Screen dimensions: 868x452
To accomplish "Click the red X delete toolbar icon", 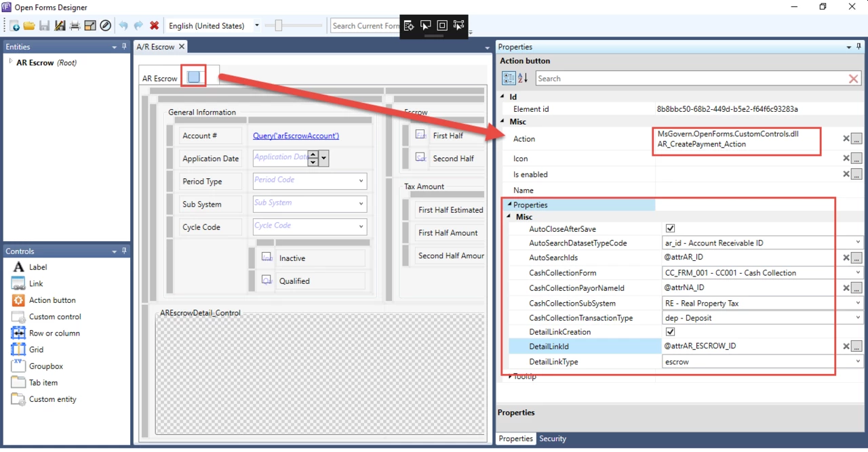I will click(x=155, y=26).
